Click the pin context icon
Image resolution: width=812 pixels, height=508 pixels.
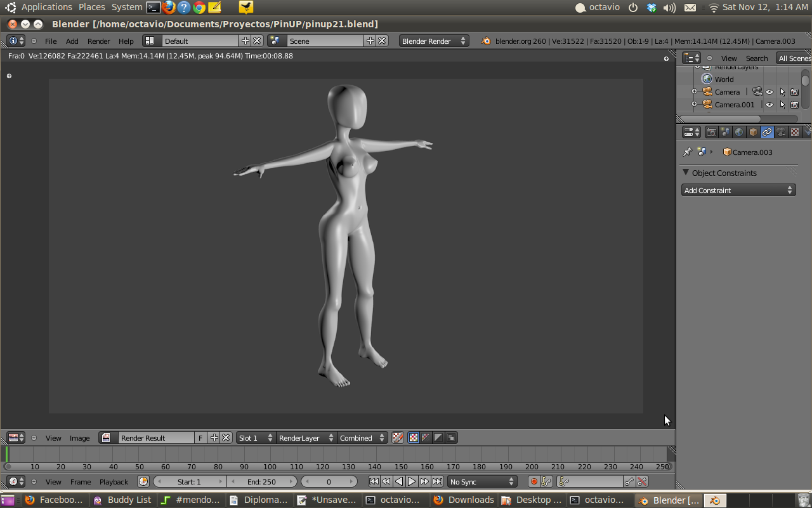[687, 152]
